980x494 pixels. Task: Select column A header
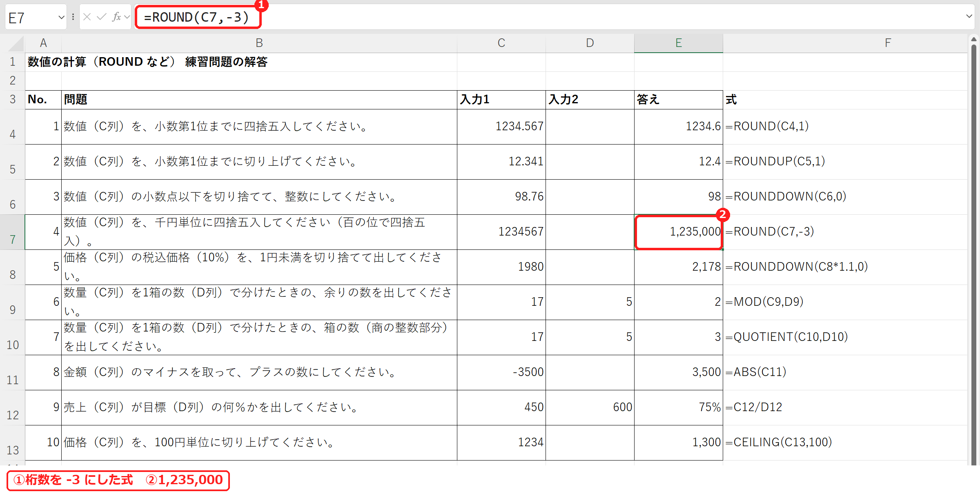click(43, 43)
